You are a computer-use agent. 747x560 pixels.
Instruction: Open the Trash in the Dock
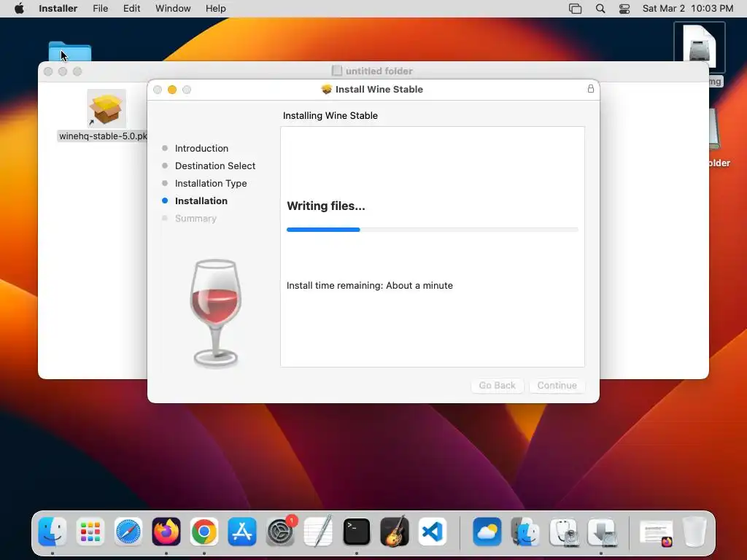click(694, 532)
